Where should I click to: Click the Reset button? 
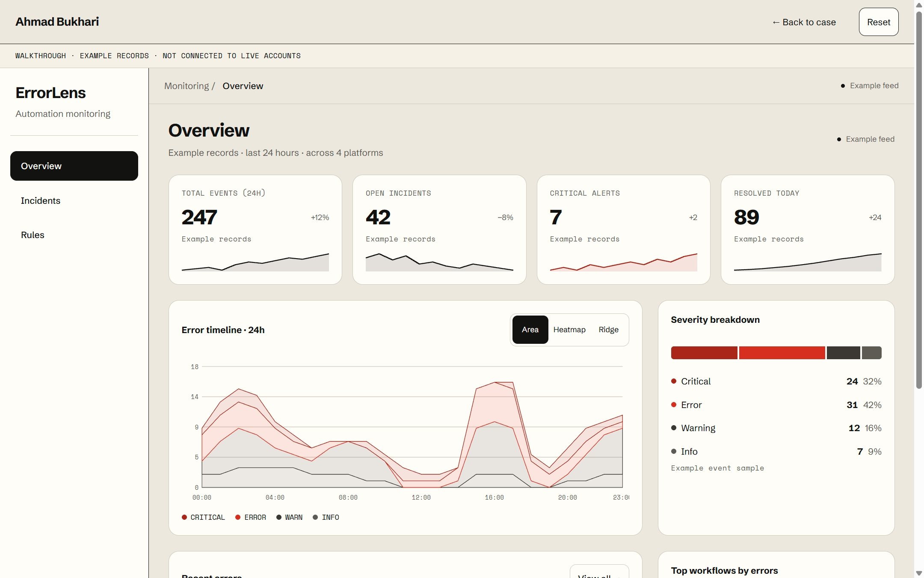pos(879,22)
